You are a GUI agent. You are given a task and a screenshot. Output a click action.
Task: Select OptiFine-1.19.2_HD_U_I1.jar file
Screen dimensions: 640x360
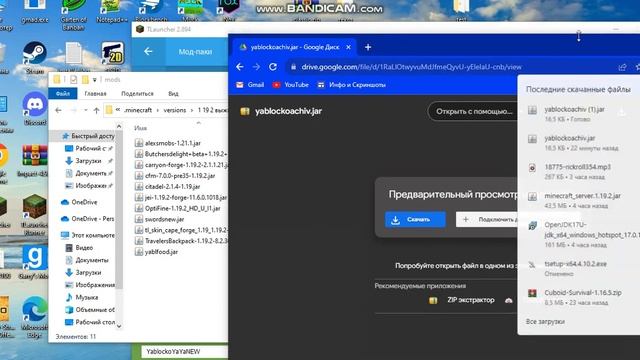tap(178, 209)
